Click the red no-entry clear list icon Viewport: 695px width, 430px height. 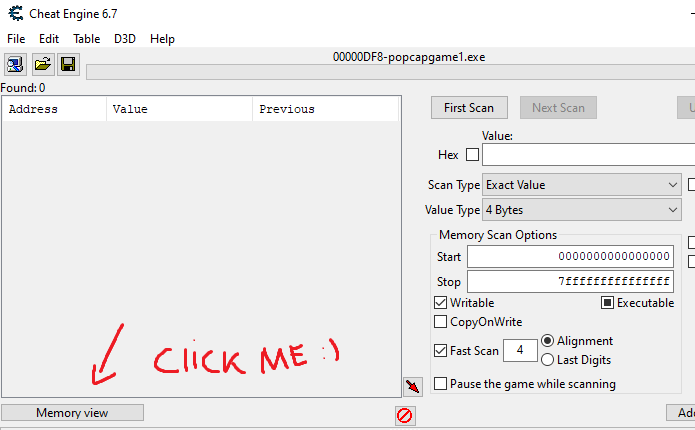(x=405, y=416)
